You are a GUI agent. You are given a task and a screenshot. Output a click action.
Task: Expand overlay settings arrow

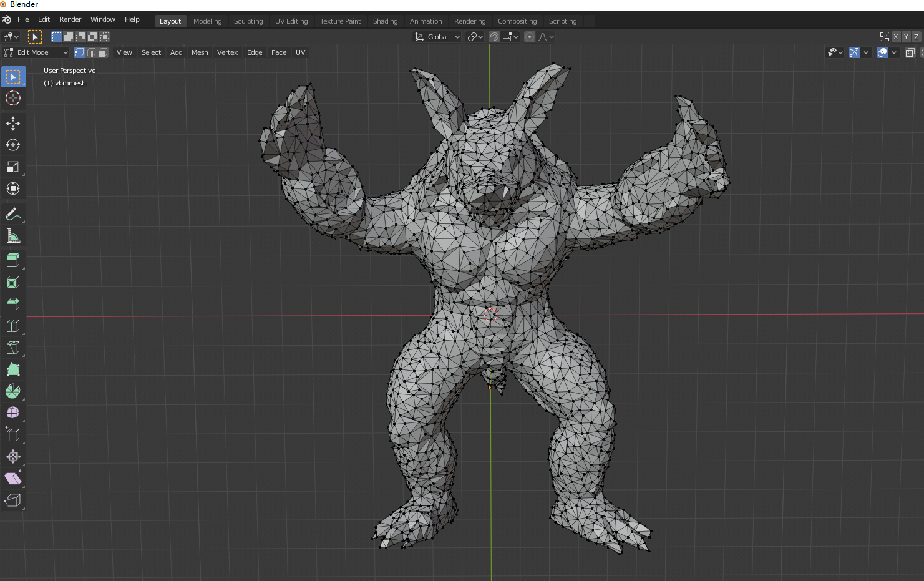pyautogui.click(x=894, y=52)
